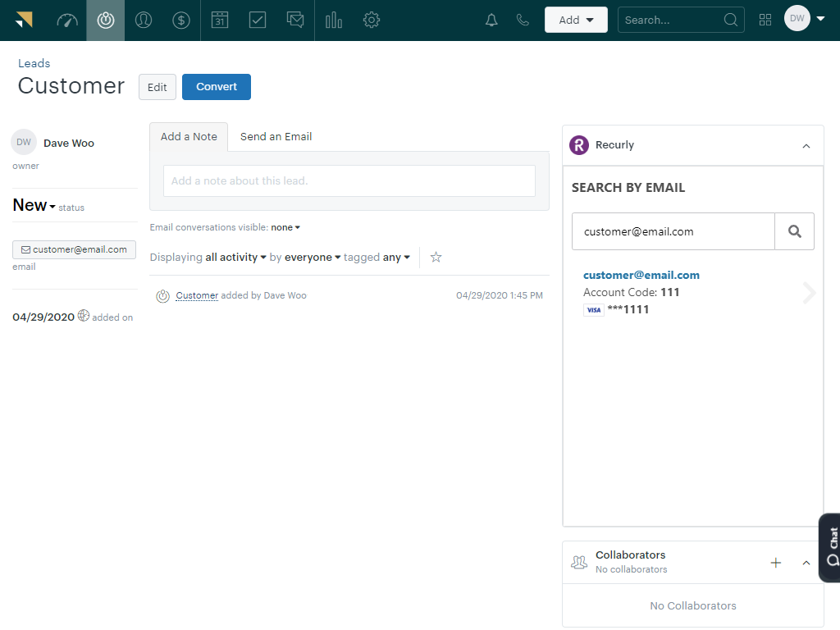Open the Dashboard speedometer icon
This screenshot has width=840, height=630.
67,21
